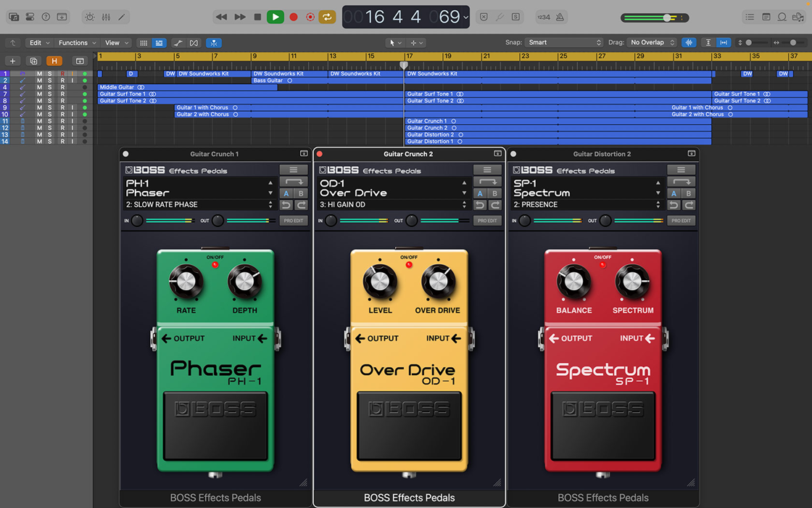Open hamburger menu in Guitar Crunch 1 plugin
The height and width of the screenshot is (508, 812).
pyautogui.click(x=294, y=170)
